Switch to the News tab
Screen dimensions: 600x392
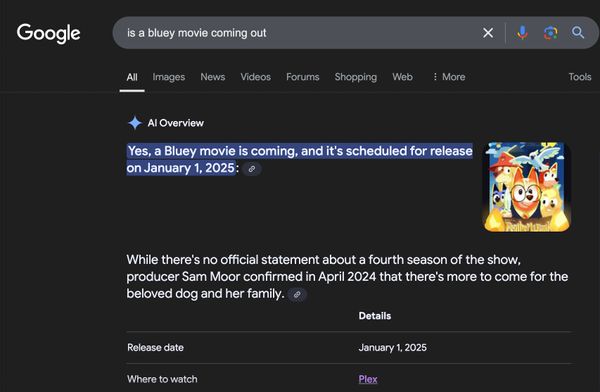pos(213,77)
